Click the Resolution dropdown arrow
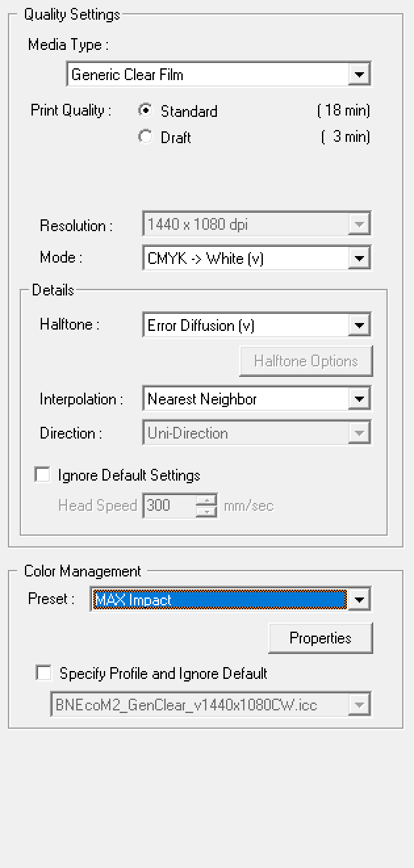This screenshot has height=868, width=414. tap(358, 225)
